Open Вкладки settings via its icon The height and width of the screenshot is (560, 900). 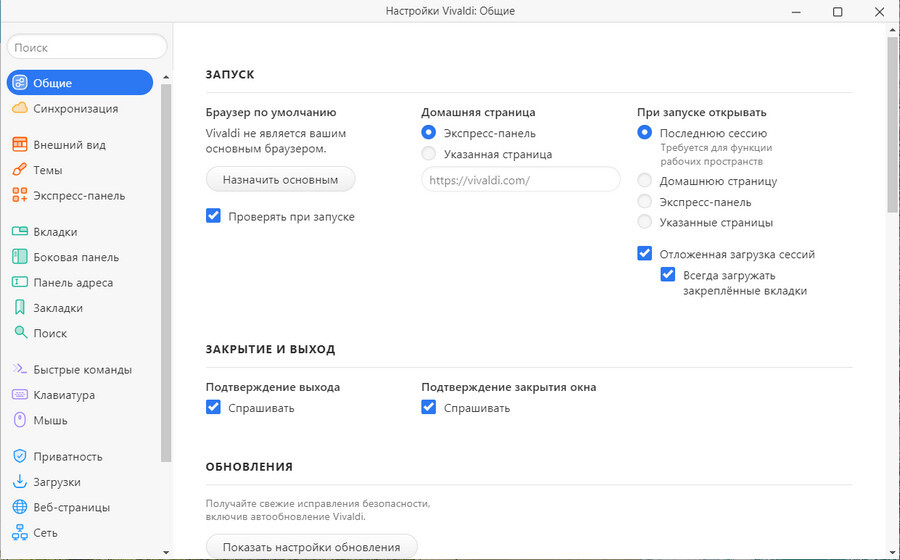[x=20, y=231]
